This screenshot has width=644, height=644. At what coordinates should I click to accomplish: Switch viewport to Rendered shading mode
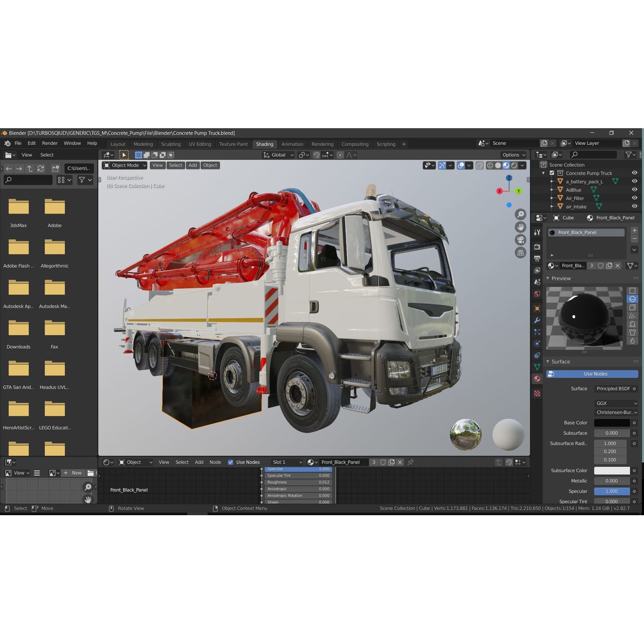(x=514, y=165)
